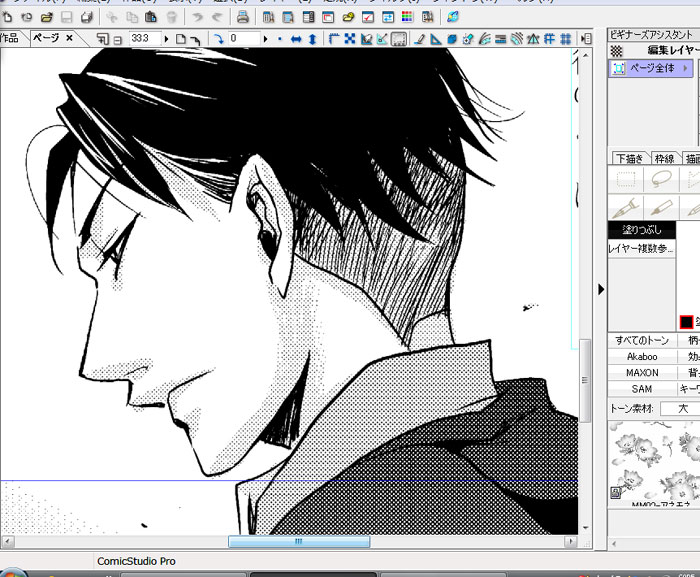This screenshot has height=577, width=700.
Task: Click the panel dock toggle icon
Action: click(586, 39)
